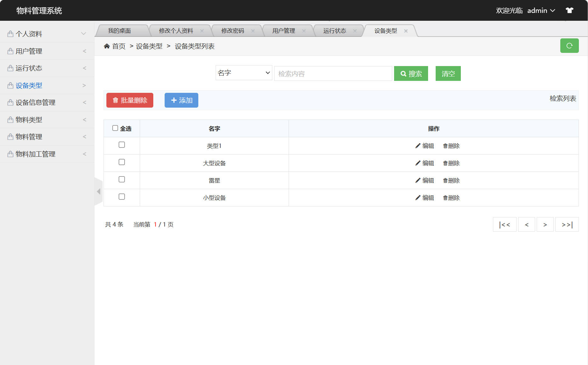Click the shirt icon in the top bar
The image size is (588, 365).
(569, 10)
